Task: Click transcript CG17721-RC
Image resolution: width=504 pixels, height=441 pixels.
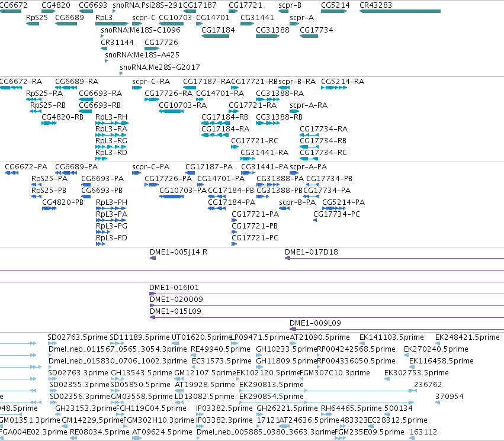Action: pos(255,141)
